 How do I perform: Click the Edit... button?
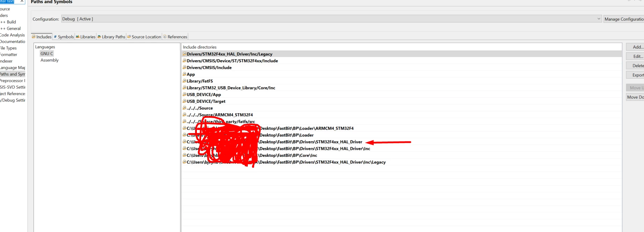coord(635,56)
